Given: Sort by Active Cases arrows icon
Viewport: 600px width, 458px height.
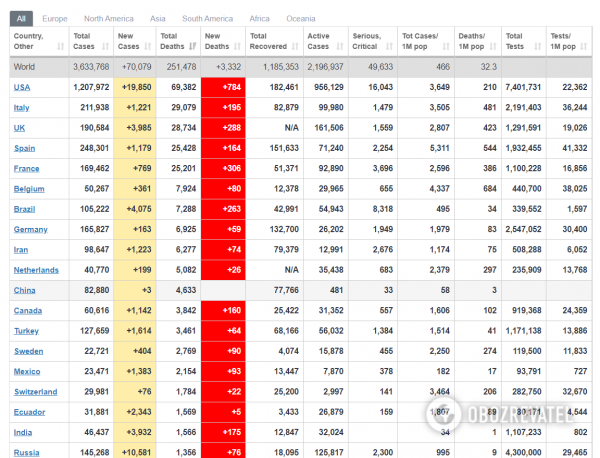Looking at the screenshot, I should pos(339,47).
